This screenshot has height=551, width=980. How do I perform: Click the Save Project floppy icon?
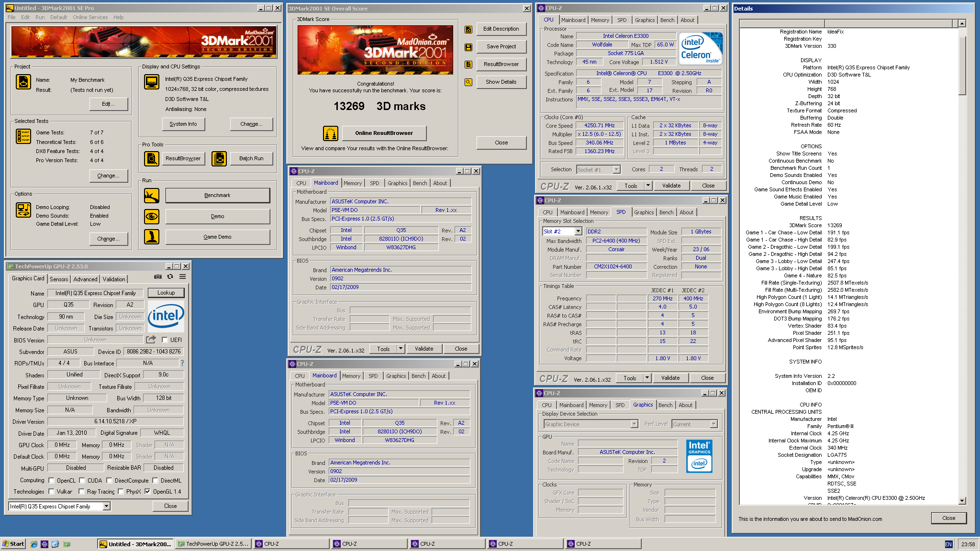[x=468, y=47]
